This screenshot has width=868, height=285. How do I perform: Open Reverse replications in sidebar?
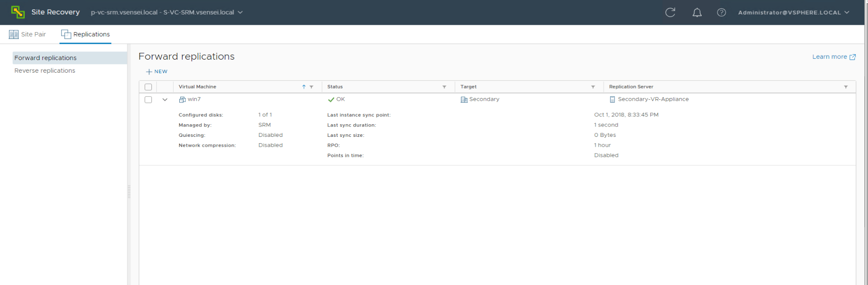point(45,70)
